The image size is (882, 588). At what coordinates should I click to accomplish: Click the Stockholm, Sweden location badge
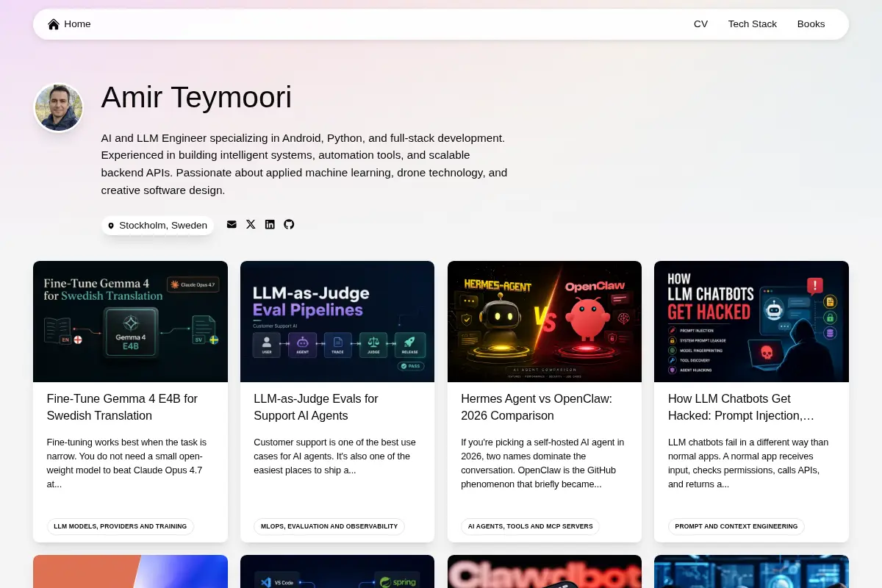click(x=157, y=226)
